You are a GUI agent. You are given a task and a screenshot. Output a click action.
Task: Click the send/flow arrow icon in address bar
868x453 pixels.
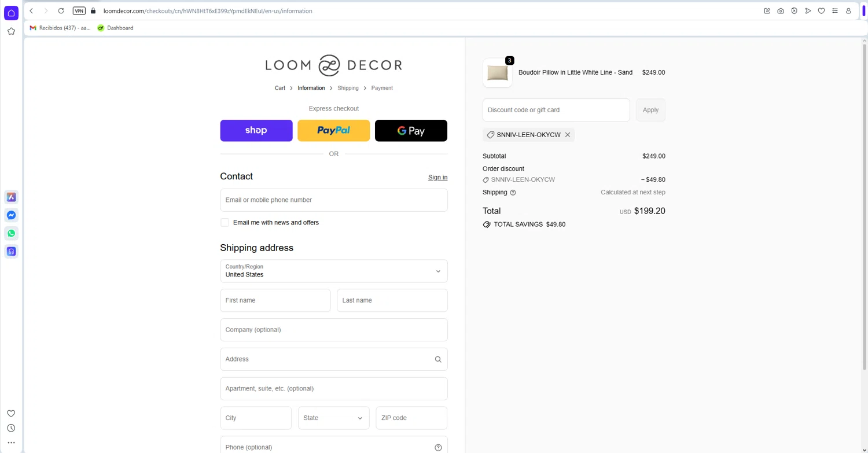tap(808, 11)
